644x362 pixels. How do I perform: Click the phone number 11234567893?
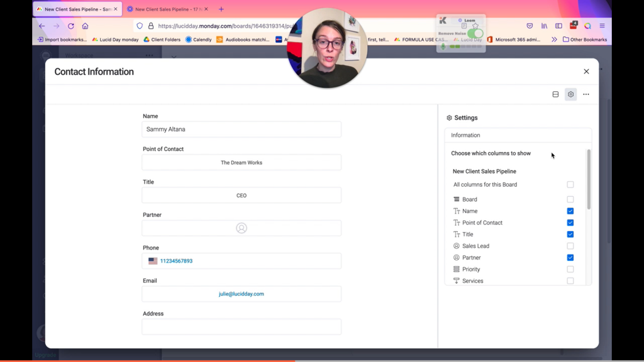point(176,261)
